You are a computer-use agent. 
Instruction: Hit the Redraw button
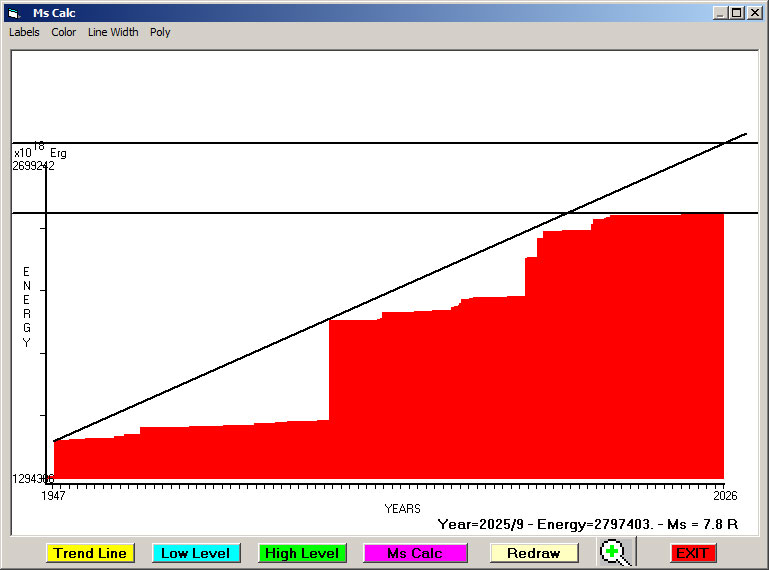point(533,553)
